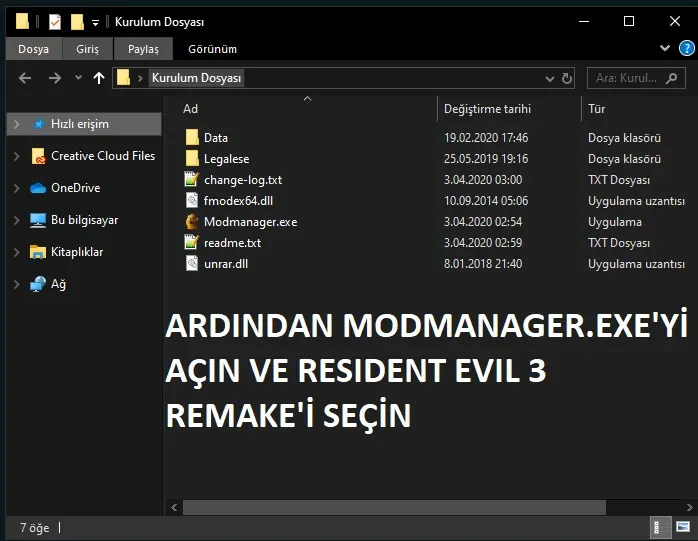
Task: Go up one folder level
Action: click(x=98, y=78)
